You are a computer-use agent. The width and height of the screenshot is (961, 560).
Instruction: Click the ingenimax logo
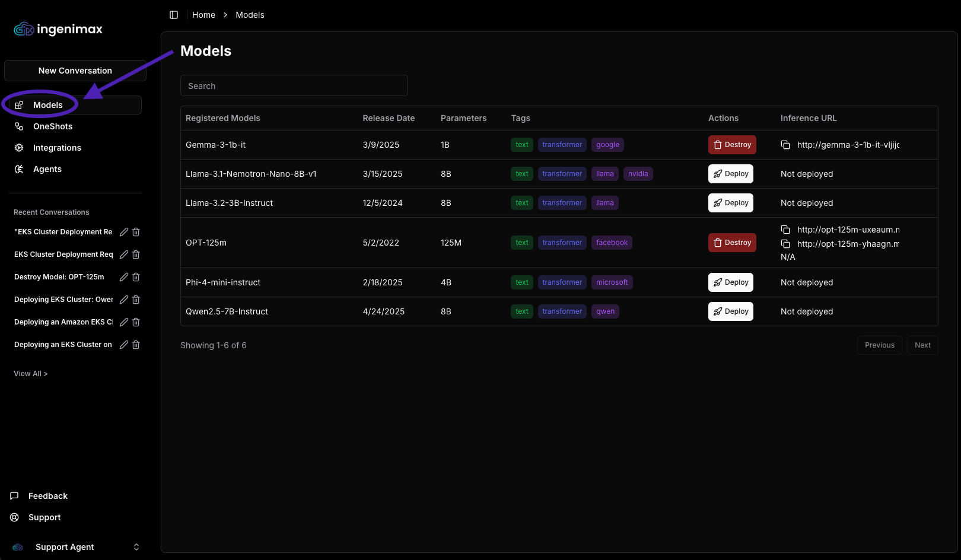click(x=58, y=29)
